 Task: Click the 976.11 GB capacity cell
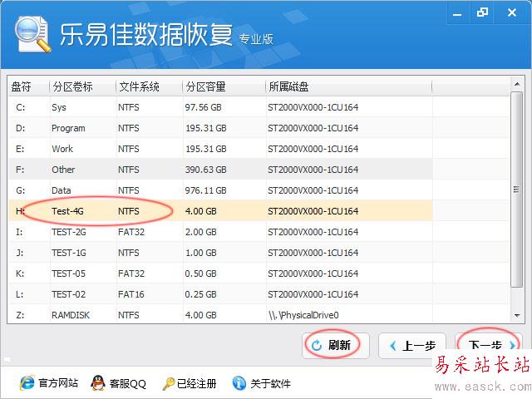point(205,190)
